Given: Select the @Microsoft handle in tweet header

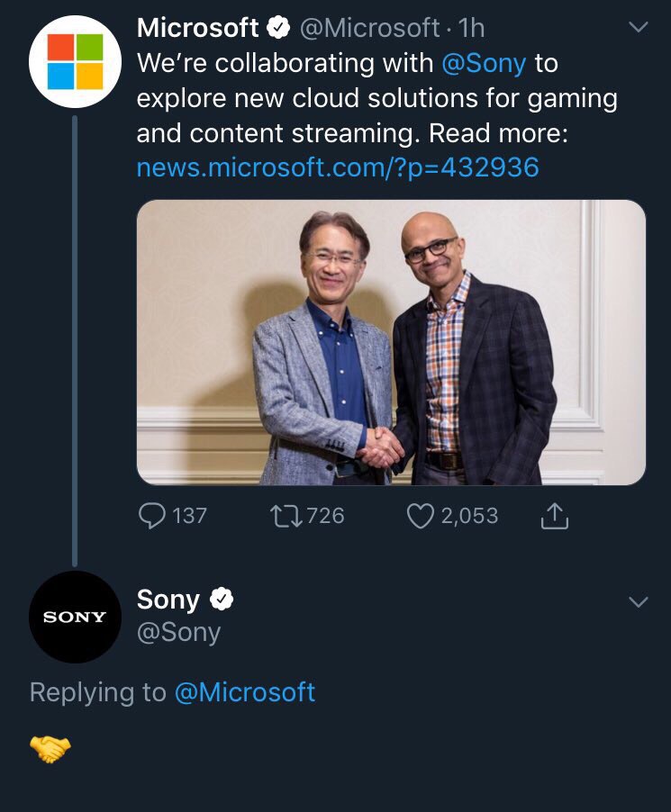Looking at the screenshot, I should click(369, 29).
